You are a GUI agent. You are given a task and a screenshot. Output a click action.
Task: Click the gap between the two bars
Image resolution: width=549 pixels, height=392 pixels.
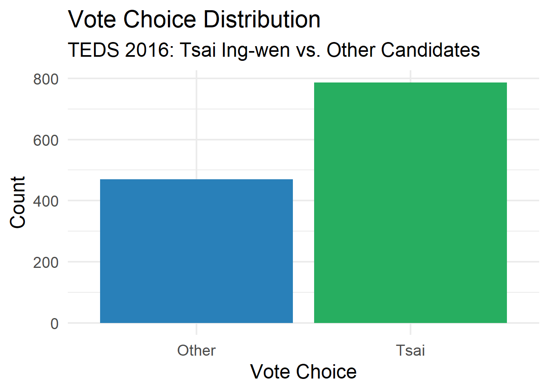304,245
